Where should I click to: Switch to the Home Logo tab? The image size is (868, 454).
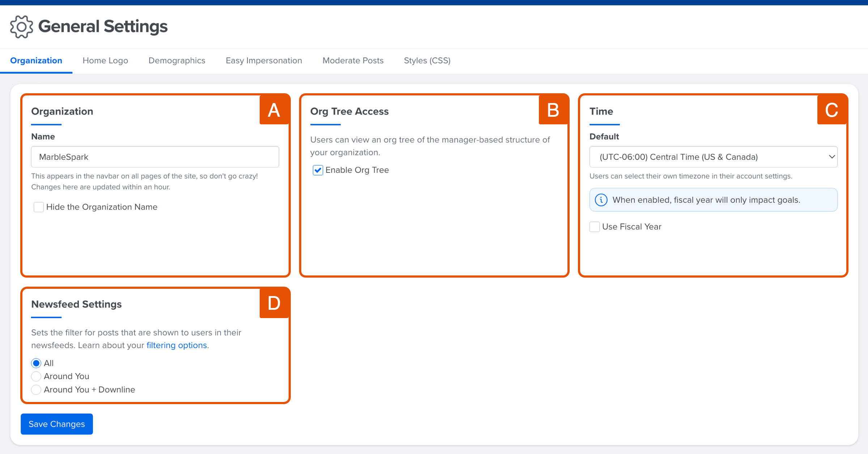[105, 61]
